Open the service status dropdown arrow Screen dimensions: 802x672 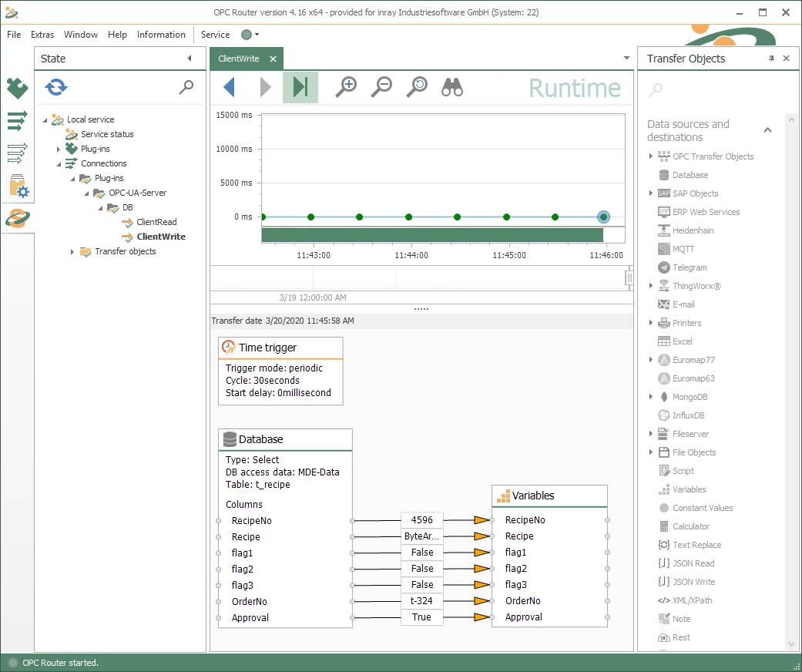pos(257,35)
